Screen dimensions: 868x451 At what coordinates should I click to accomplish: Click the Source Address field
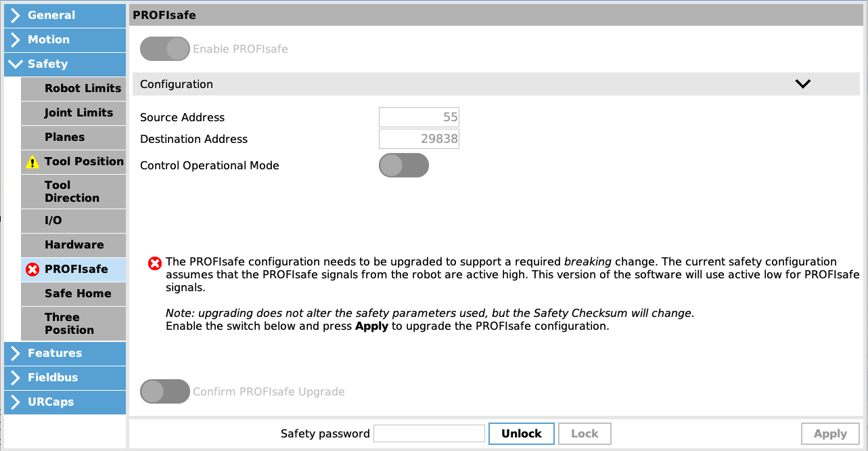point(419,117)
